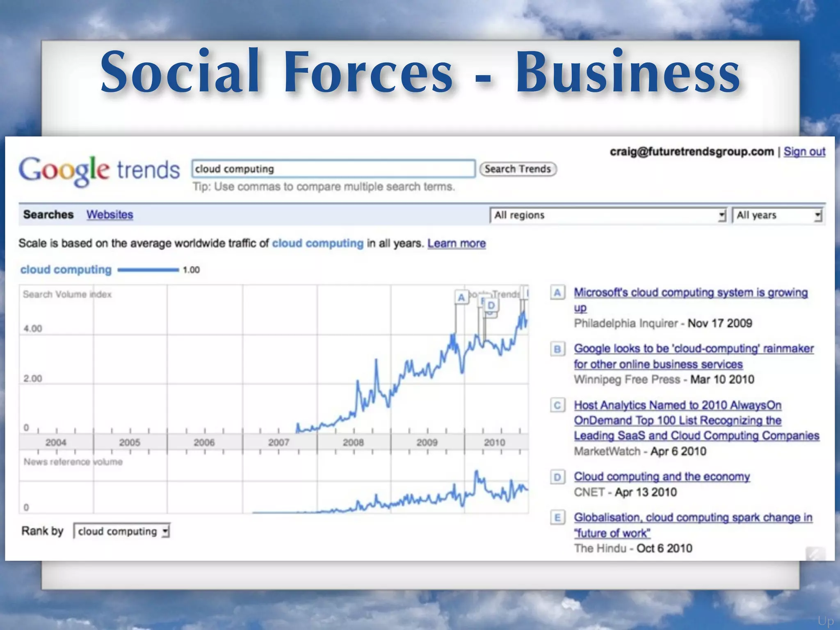840x630 pixels.
Task: Click the 2010 label on timeline axis
Action: click(x=494, y=443)
